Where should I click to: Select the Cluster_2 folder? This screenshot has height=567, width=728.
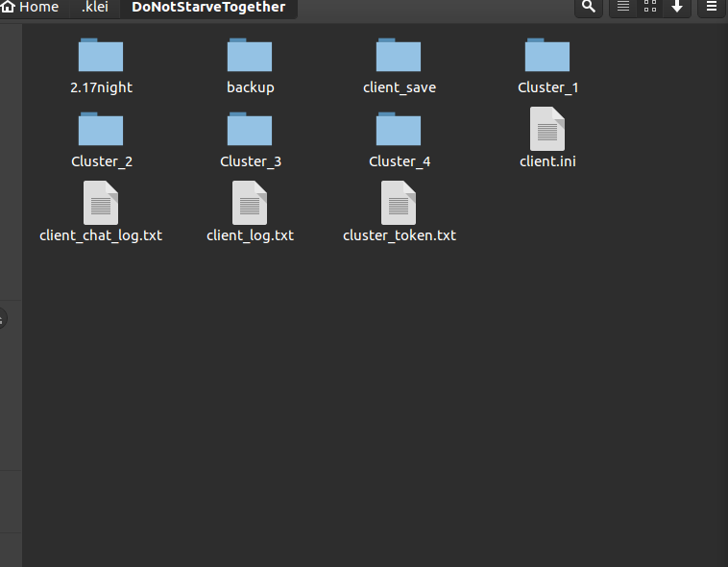(101, 131)
